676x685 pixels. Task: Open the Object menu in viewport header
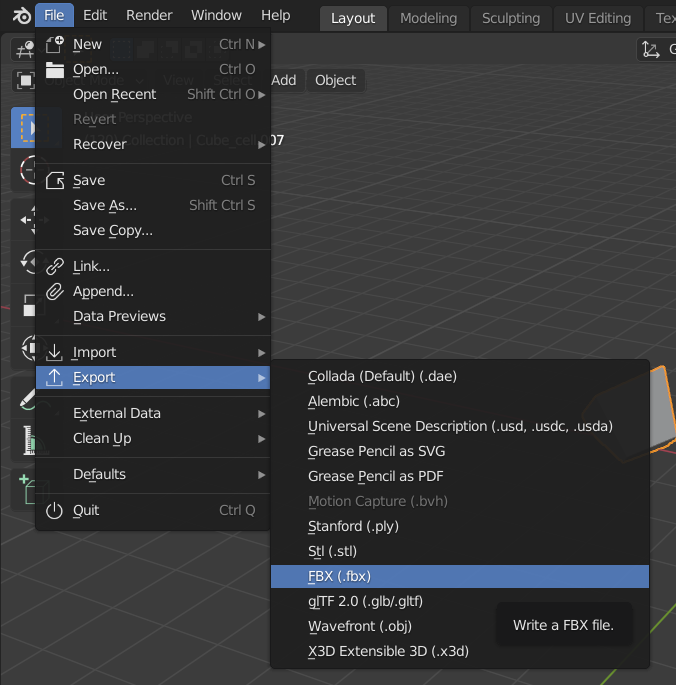pyautogui.click(x=336, y=80)
